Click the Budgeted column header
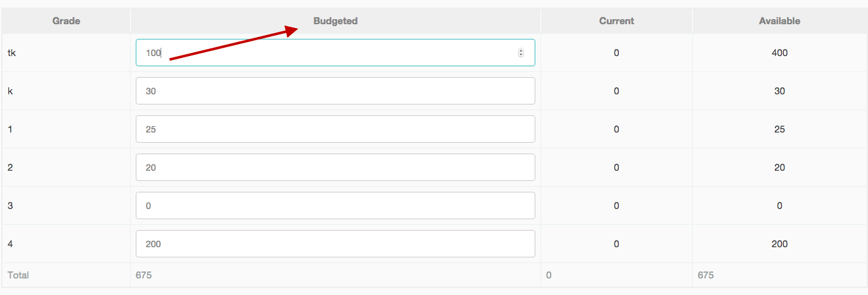Screen dimensions: 868x295 point(335,21)
